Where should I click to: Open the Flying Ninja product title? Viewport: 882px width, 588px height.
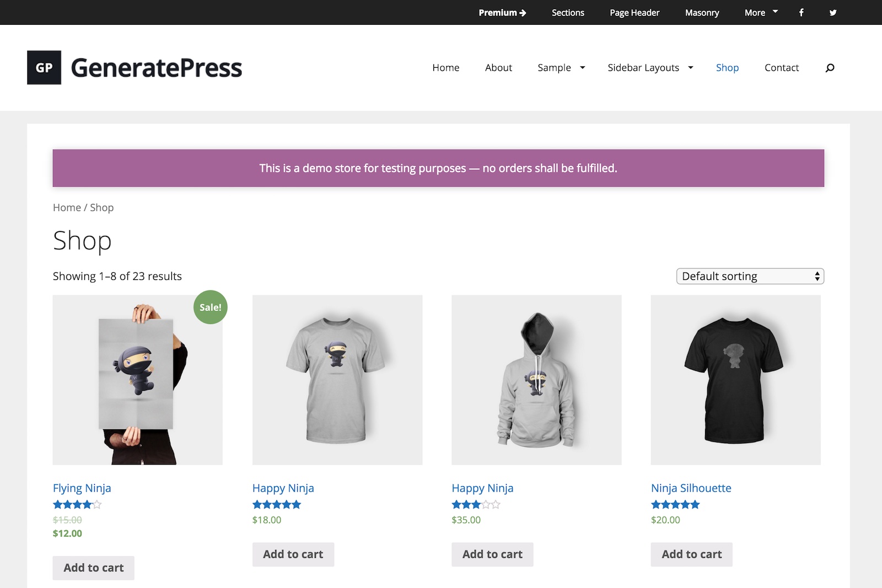pos(82,488)
